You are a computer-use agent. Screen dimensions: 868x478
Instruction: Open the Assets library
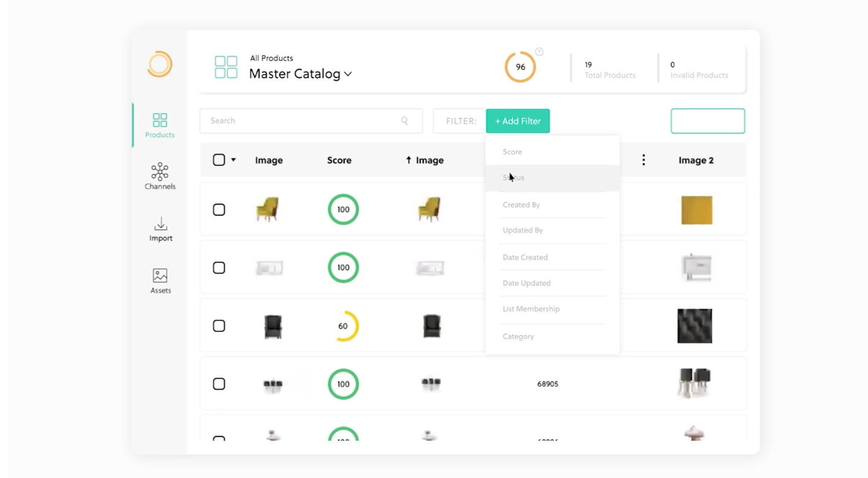tap(160, 280)
